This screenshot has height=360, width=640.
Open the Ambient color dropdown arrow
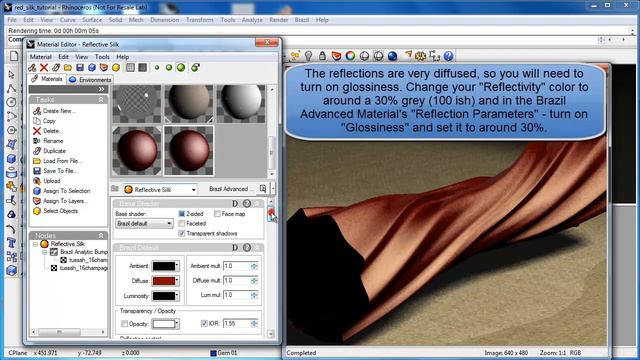click(176, 266)
